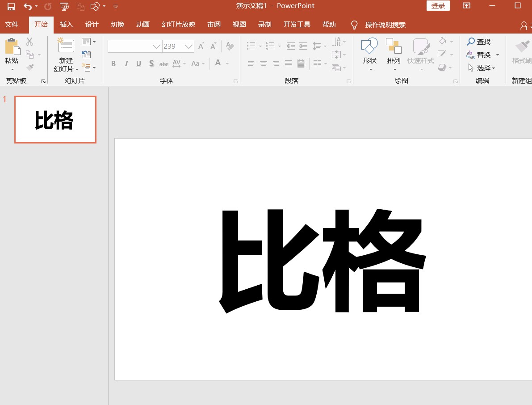Click the Undo arrow icon
Image resolution: width=532 pixels, height=405 pixels.
[x=28, y=6]
